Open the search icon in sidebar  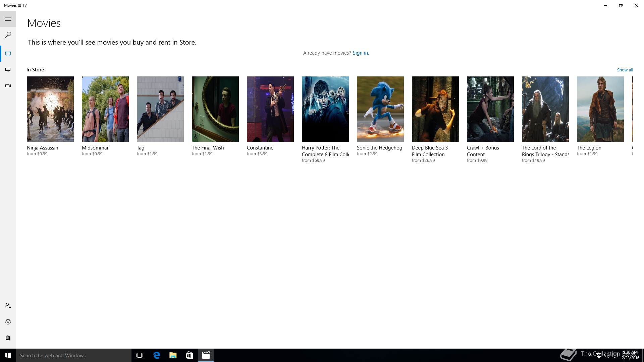[x=8, y=35]
